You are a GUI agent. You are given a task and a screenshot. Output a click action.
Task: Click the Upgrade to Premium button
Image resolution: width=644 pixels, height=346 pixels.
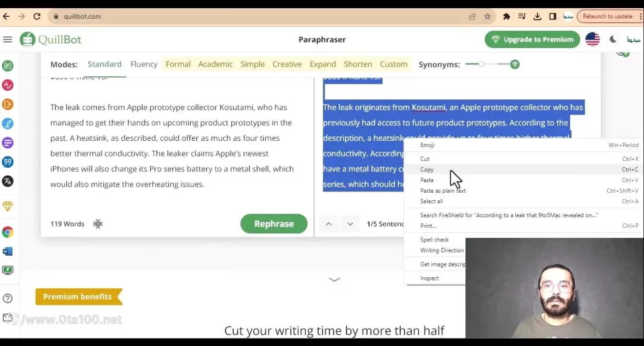tap(531, 39)
